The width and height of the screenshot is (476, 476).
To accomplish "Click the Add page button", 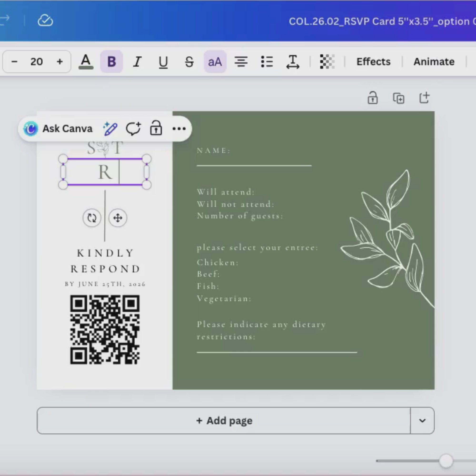I will [x=224, y=421].
